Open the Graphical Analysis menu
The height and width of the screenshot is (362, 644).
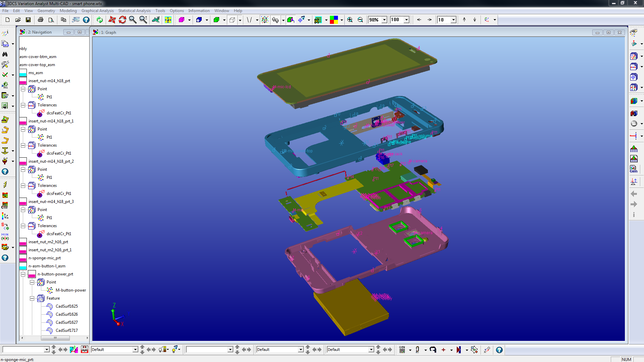[x=97, y=11]
